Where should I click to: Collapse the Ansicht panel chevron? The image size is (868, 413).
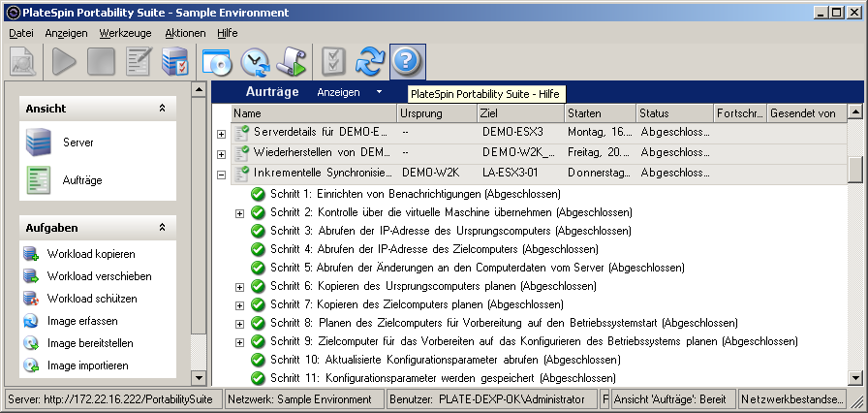pos(162,109)
